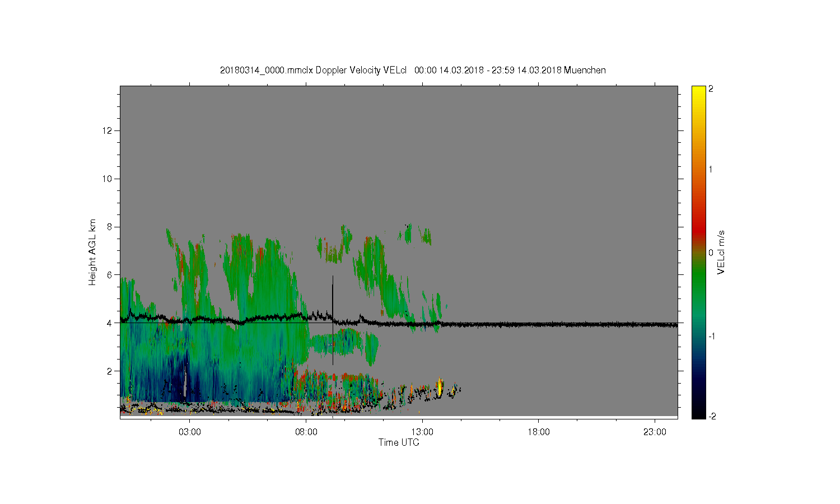Click the height axis label 8
Screen dimensions: 840x504
[110, 227]
